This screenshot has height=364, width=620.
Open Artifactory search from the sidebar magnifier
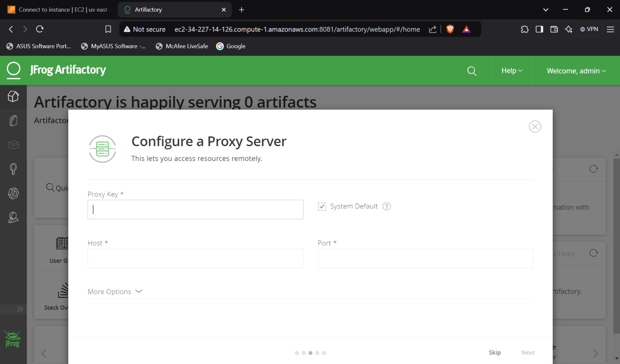pyautogui.click(x=13, y=169)
